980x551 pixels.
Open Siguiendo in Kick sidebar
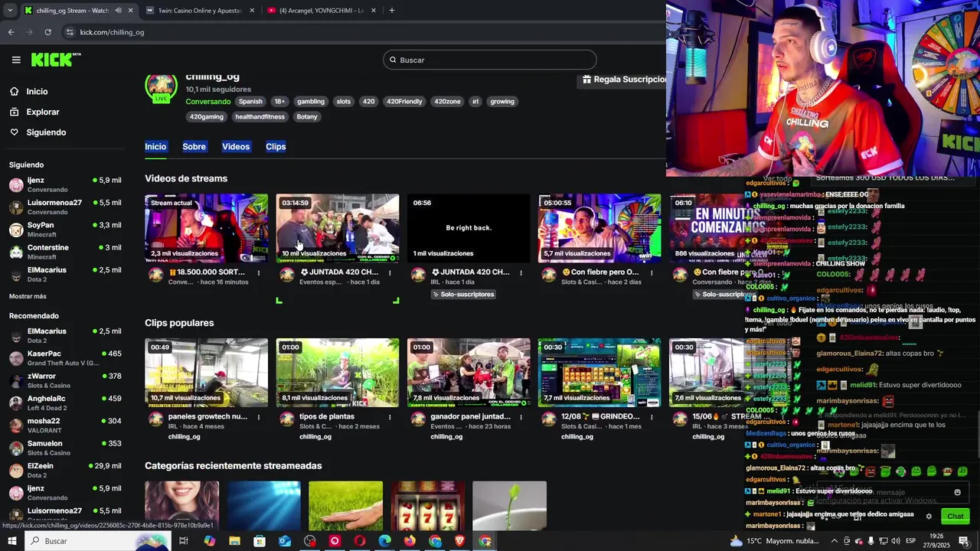46,132
